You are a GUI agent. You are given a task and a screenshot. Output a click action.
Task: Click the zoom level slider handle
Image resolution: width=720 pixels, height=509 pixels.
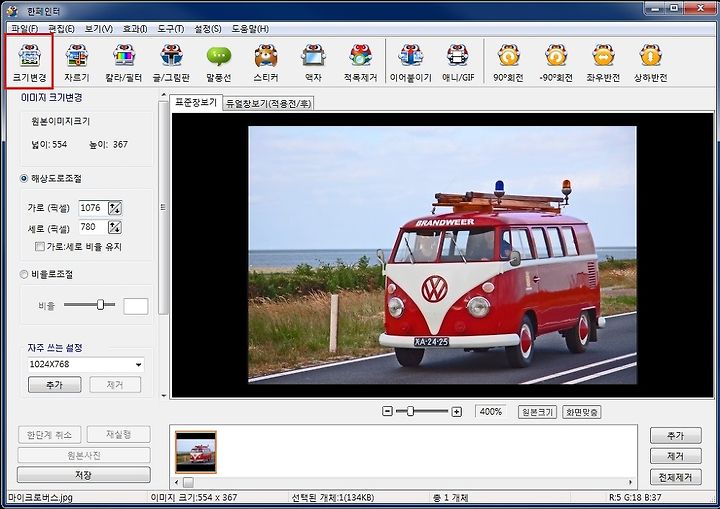(x=411, y=411)
